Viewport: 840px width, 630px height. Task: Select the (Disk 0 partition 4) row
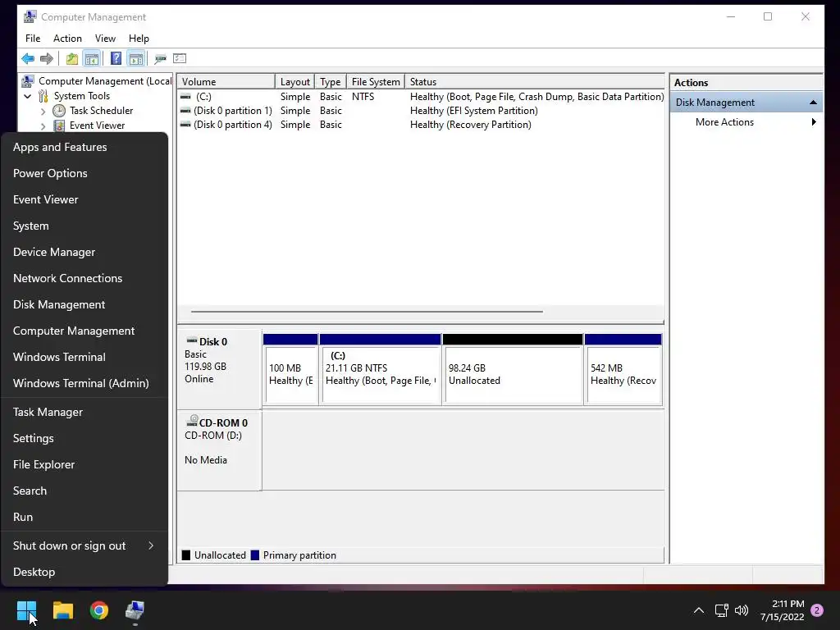(x=421, y=125)
